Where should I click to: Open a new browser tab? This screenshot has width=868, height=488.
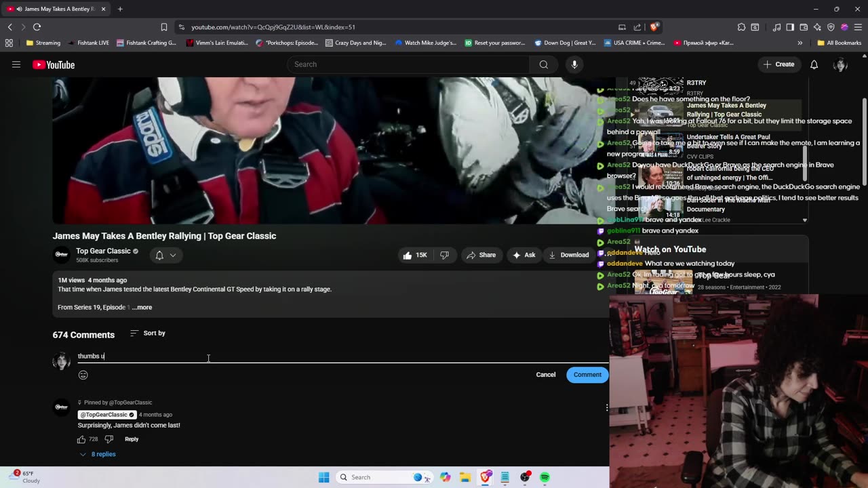tap(120, 9)
